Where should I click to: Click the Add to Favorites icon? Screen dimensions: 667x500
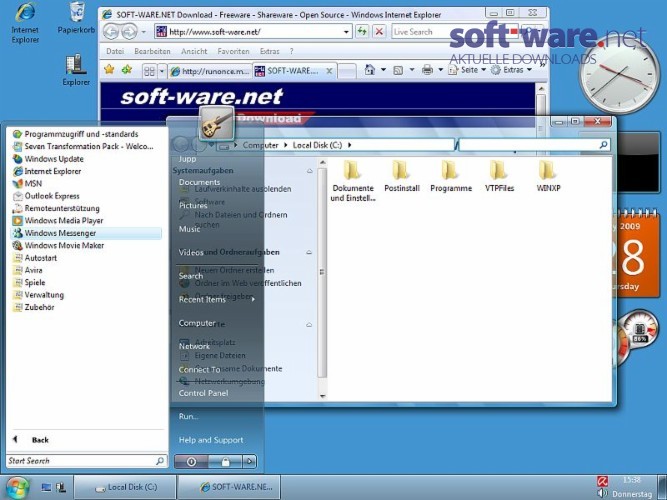point(127,69)
